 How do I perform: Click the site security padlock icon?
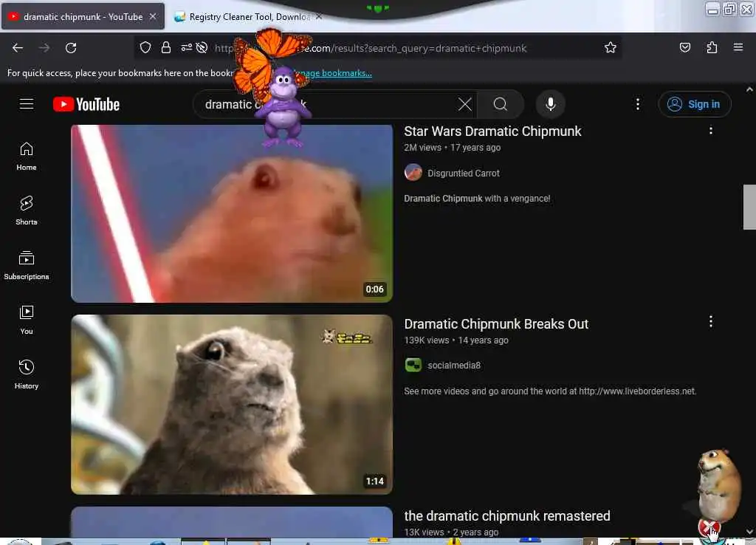coord(166,47)
